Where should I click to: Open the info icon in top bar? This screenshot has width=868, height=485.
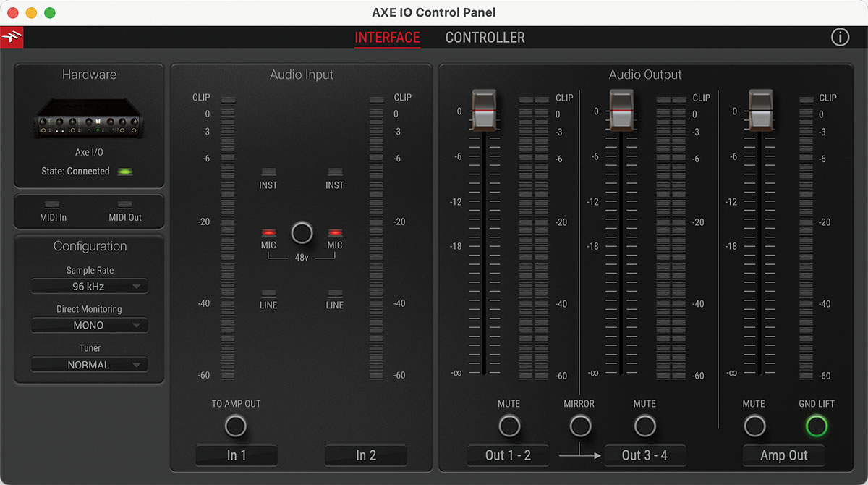(840, 37)
